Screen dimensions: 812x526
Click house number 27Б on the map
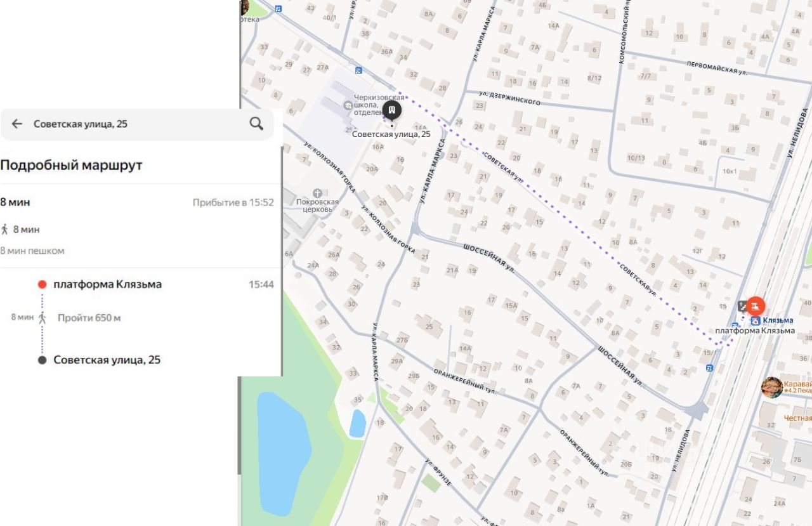[402, 339]
